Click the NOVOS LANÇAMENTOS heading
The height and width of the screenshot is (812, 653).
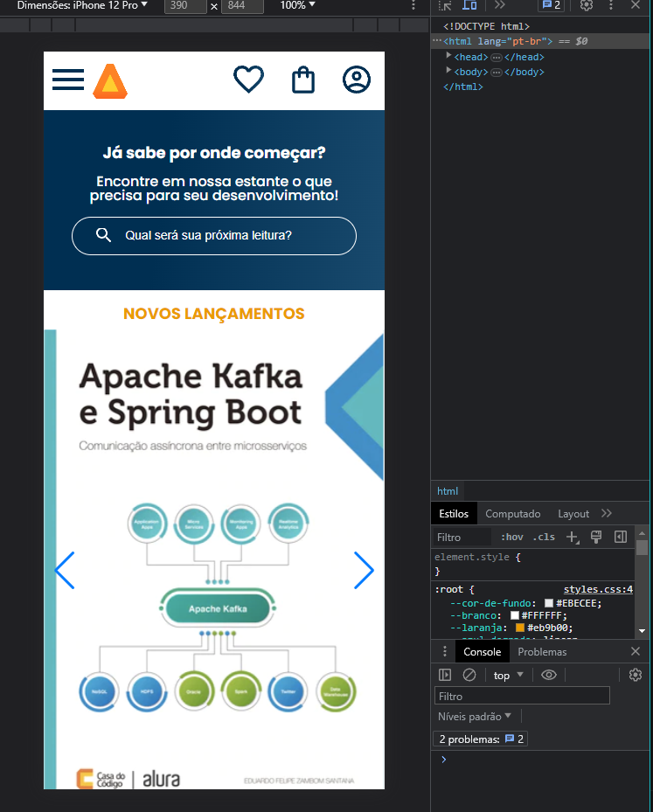pyautogui.click(x=214, y=314)
